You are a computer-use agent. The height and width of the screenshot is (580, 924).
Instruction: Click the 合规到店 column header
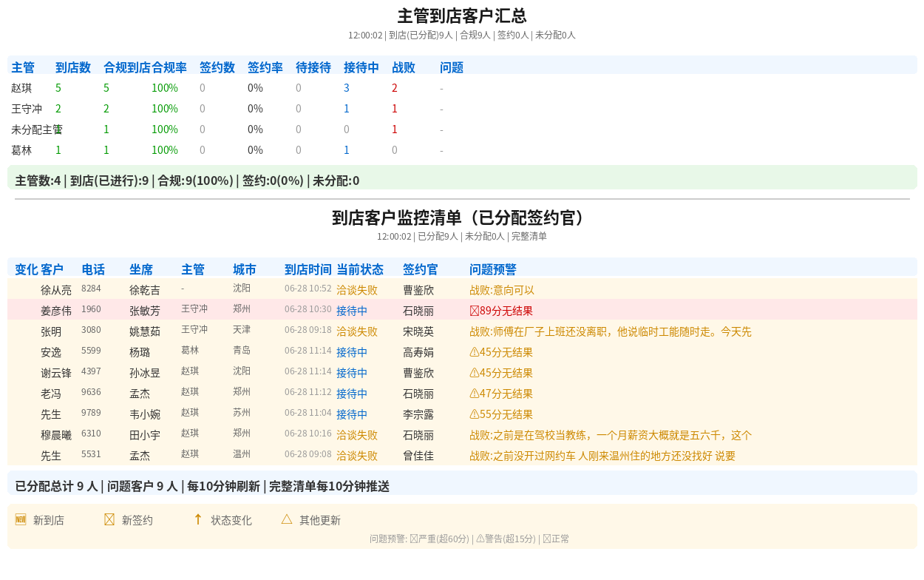127,67
